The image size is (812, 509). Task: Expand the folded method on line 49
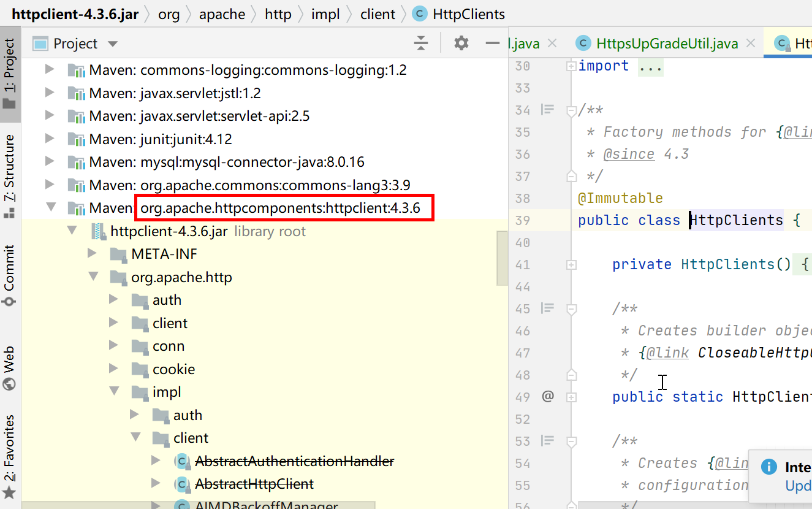[x=571, y=397]
